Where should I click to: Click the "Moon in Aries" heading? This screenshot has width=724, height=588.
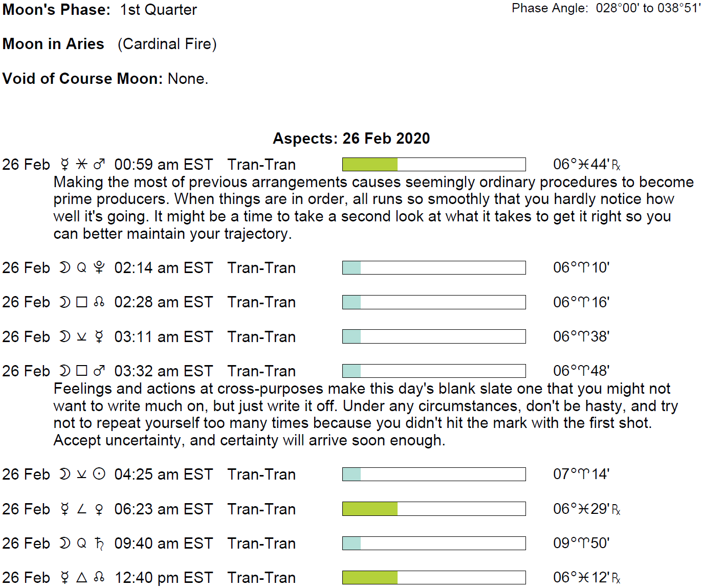point(53,44)
